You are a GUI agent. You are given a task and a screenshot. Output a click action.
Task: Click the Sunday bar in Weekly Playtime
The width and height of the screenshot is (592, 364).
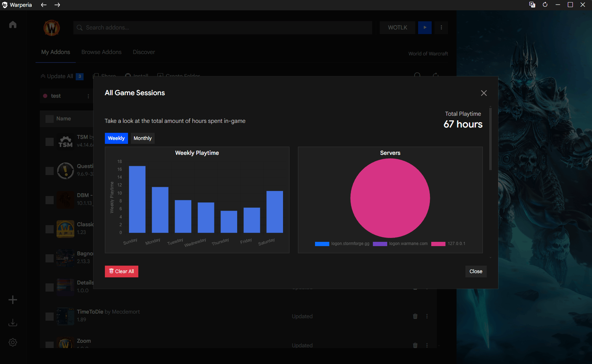pyautogui.click(x=137, y=199)
